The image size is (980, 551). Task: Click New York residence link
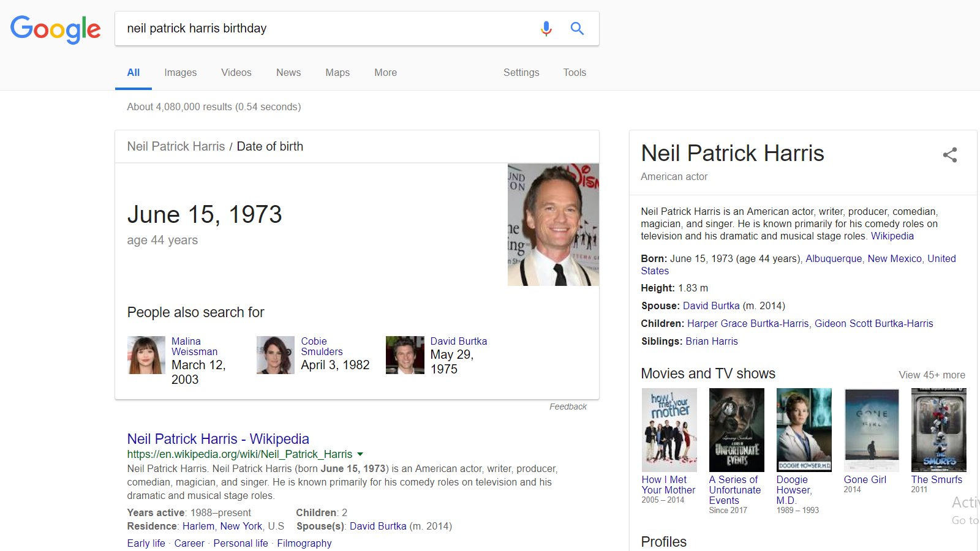click(x=241, y=526)
